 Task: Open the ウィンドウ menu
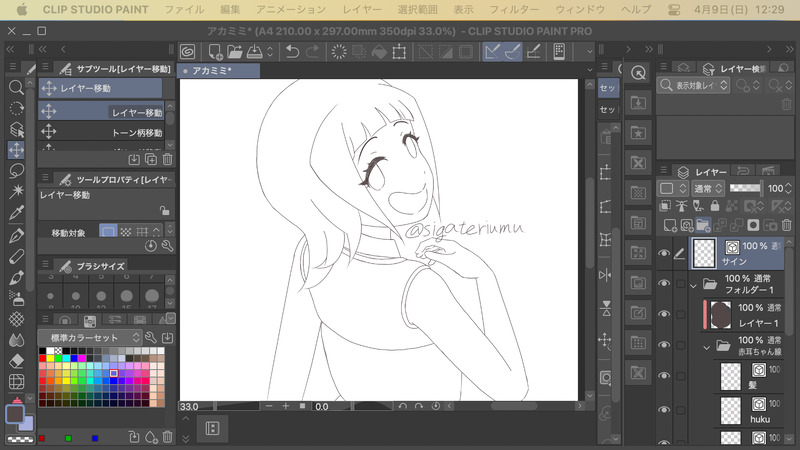pyautogui.click(x=580, y=9)
